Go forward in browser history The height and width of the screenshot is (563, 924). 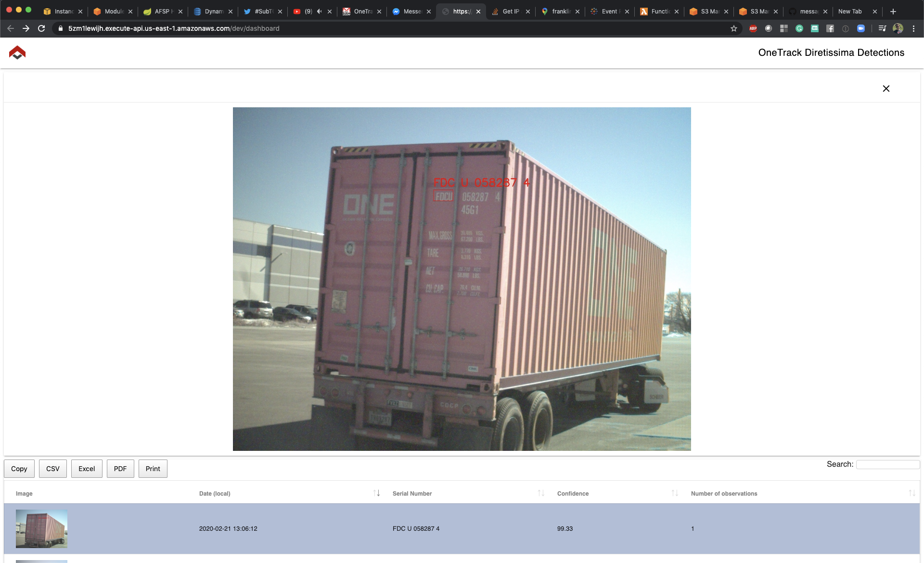click(26, 28)
